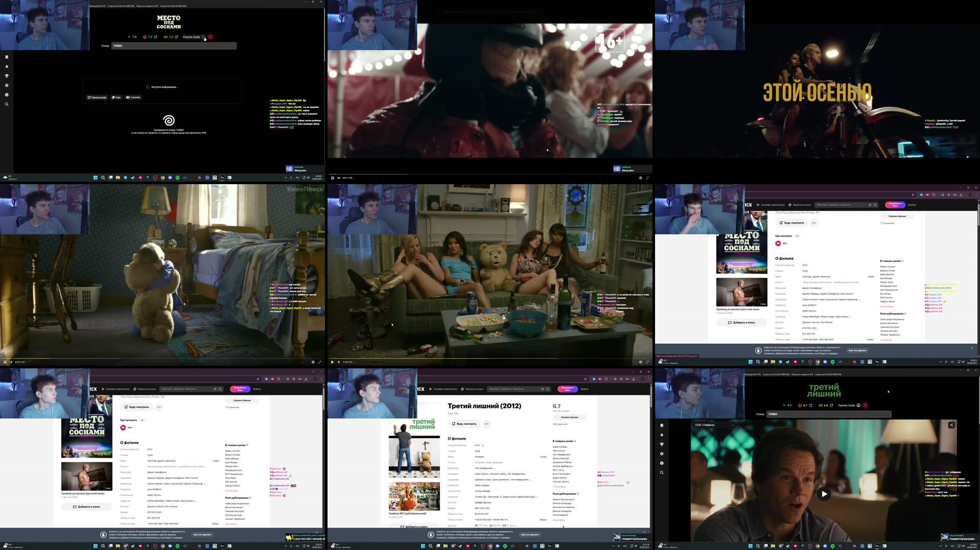Screen dimensions: 980x550
Task: Close adblock banner on Третий лишний Kinopoisk page
Action: pos(644,532)
